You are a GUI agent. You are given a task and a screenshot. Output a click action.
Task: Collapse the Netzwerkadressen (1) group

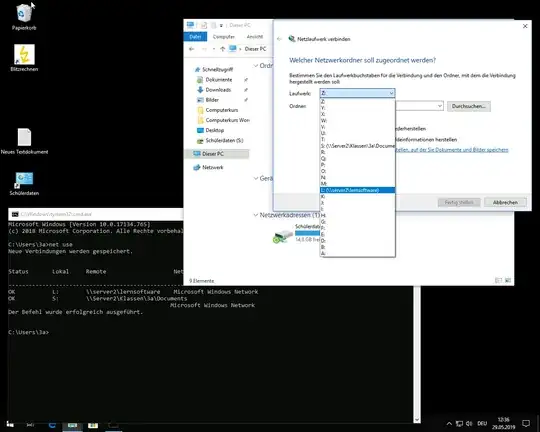256,215
